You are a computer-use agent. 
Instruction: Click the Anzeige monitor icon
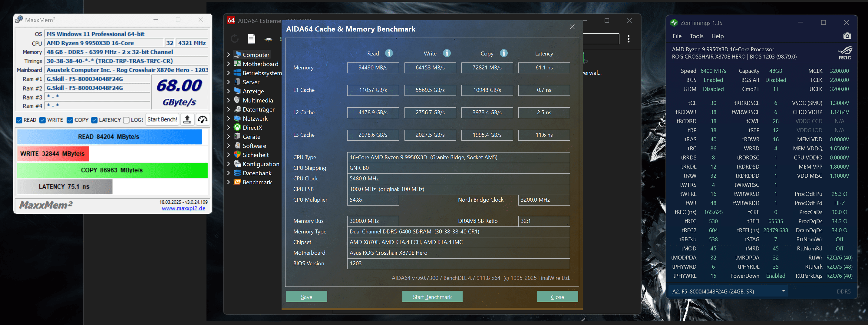pos(238,91)
